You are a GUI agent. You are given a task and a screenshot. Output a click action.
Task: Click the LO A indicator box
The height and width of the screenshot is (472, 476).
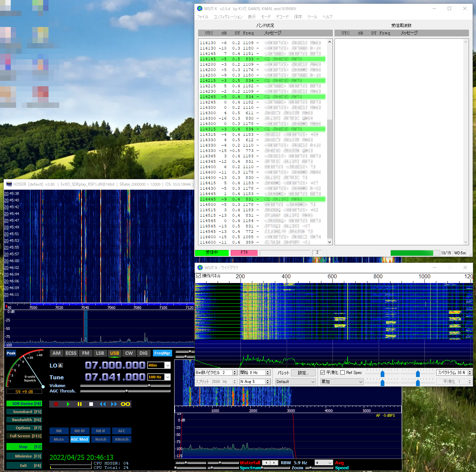tap(60, 366)
